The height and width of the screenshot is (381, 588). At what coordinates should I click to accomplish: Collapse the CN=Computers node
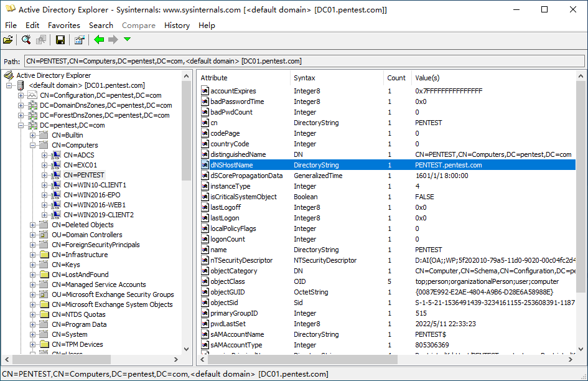(32, 145)
